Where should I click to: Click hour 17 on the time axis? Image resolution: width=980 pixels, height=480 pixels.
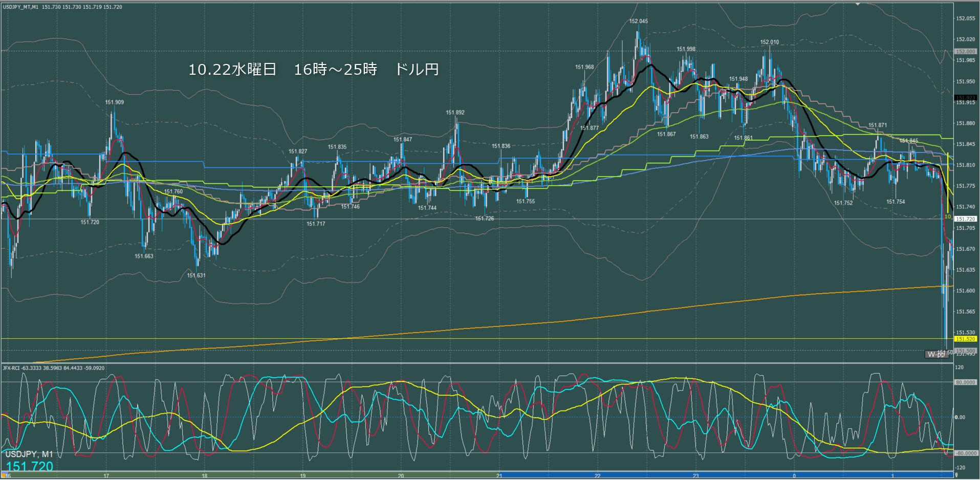pos(106,476)
